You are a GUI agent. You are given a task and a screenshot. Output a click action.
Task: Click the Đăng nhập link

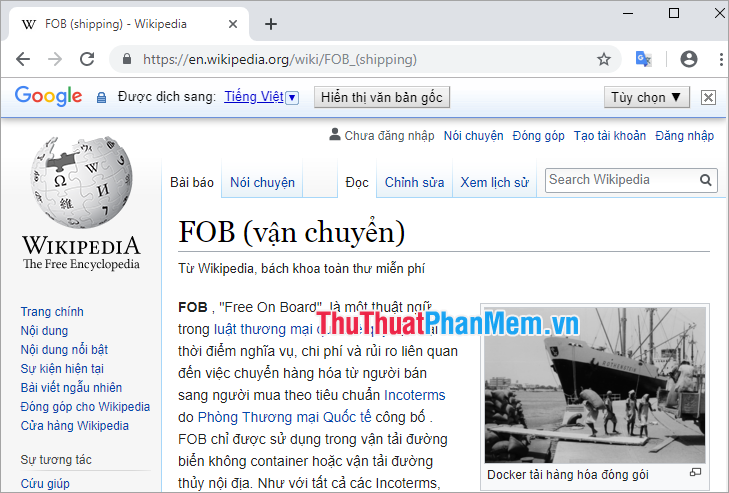(684, 136)
